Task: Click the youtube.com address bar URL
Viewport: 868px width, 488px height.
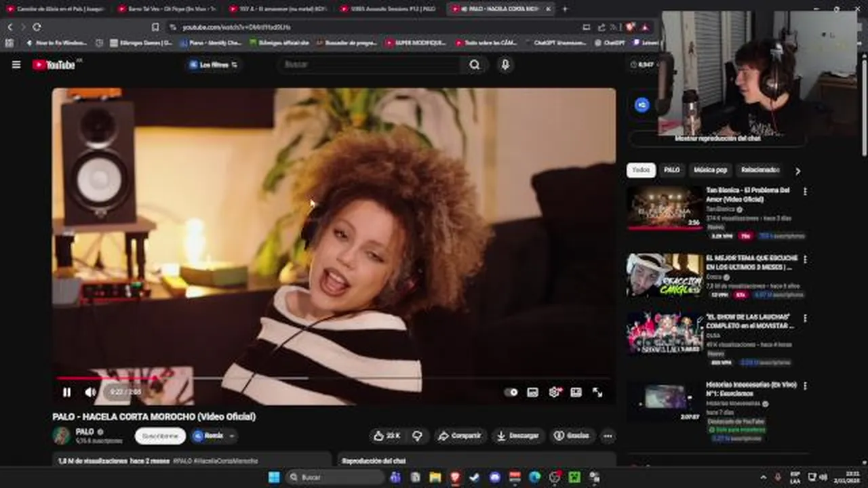Action: point(236,27)
